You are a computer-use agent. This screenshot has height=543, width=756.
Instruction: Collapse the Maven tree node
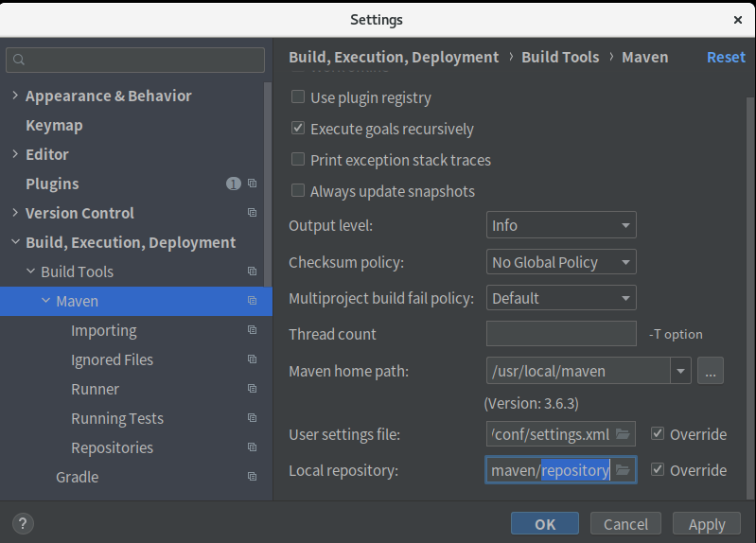point(45,301)
